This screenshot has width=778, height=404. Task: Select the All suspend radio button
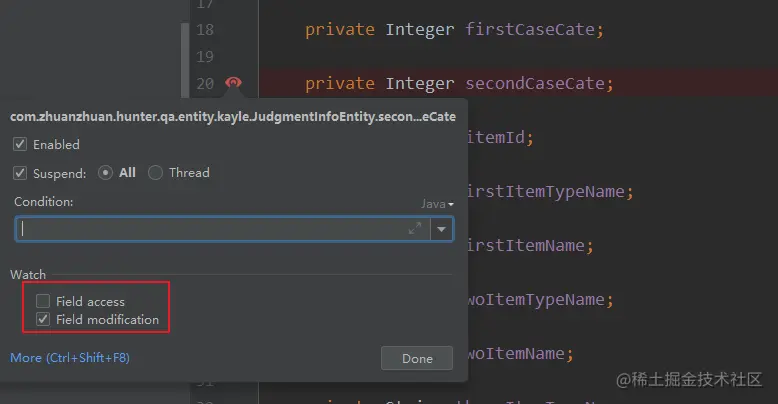(x=105, y=173)
